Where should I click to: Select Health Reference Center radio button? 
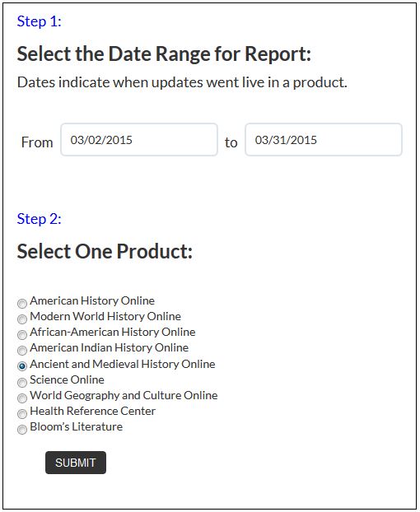pos(22,414)
